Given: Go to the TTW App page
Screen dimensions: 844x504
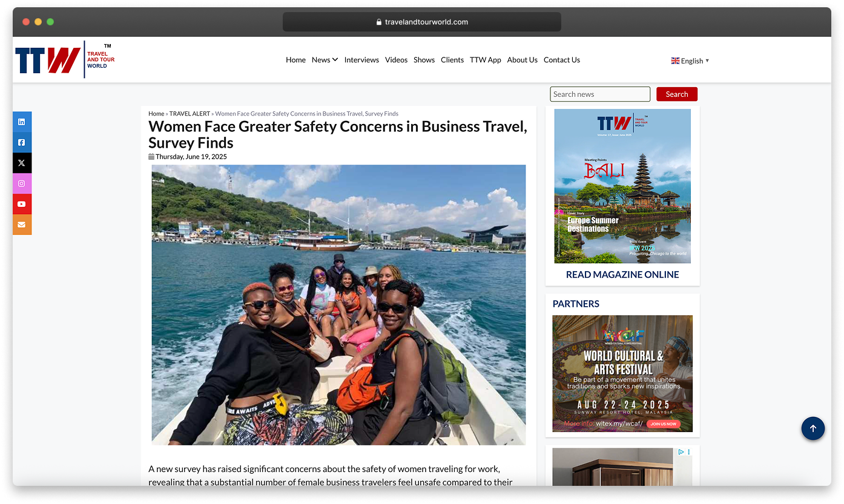Looking at the screenshot, I should 486,60.
